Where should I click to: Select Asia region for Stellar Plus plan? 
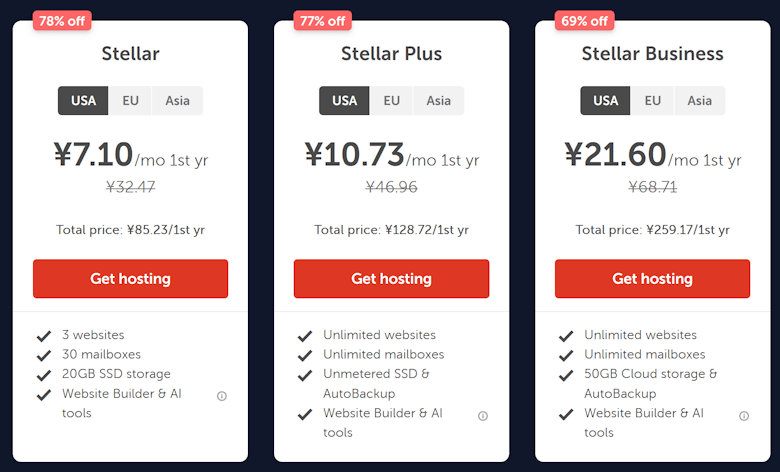click(438, 101)
